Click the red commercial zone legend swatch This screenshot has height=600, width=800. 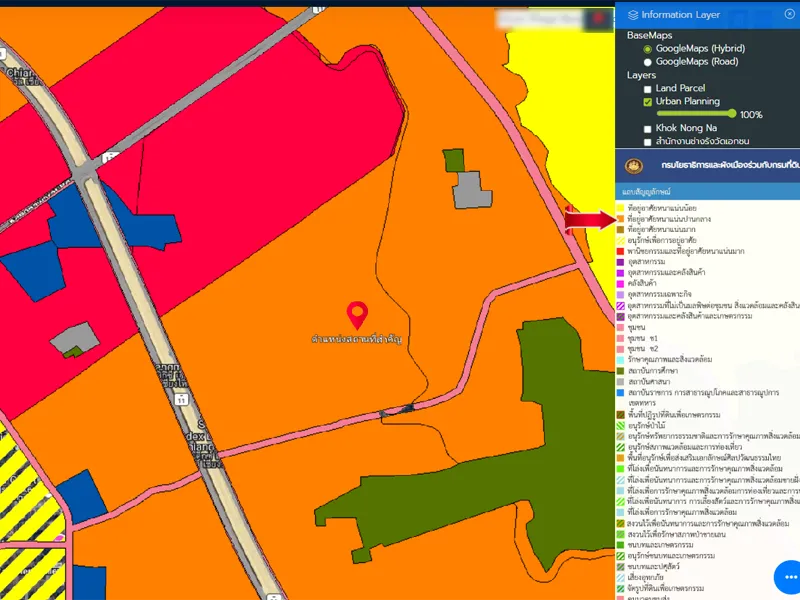[x=621, y=251]
